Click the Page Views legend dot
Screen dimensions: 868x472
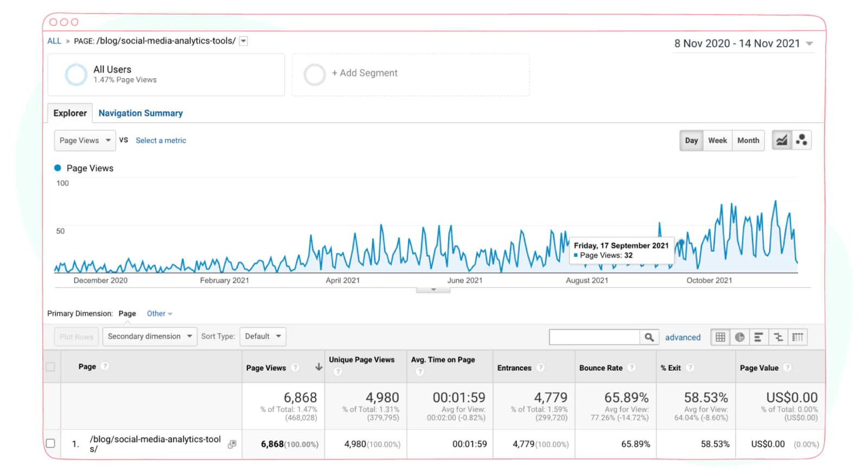click(x=58, y=168)
